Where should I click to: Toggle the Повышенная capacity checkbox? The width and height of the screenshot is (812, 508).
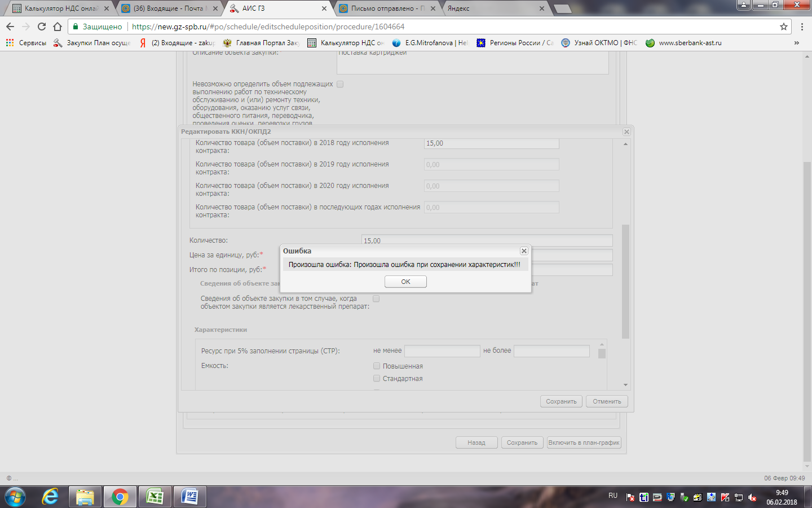coord(377,366)
